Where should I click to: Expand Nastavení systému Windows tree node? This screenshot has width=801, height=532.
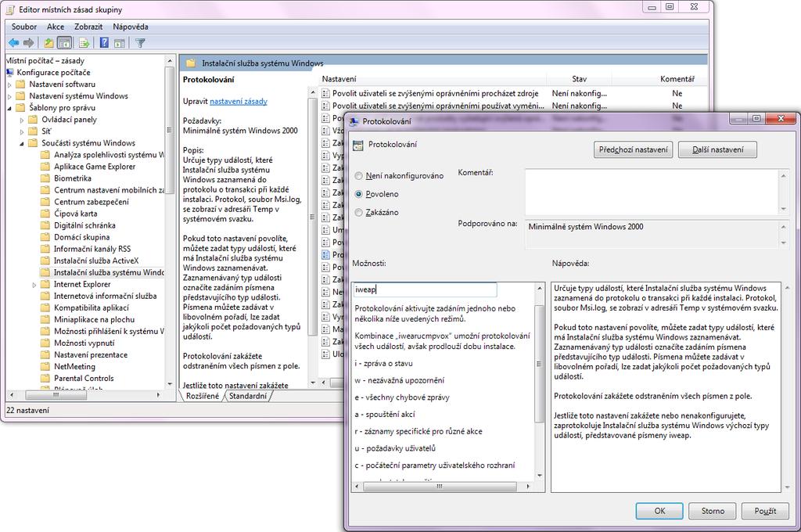click(9, 96)
